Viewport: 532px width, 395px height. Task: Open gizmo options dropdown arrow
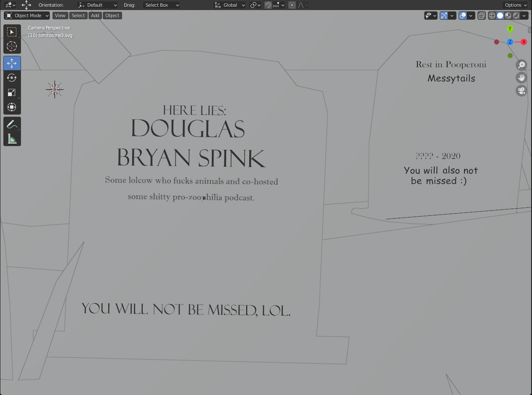pyautogui.click(x=452, y=16)
